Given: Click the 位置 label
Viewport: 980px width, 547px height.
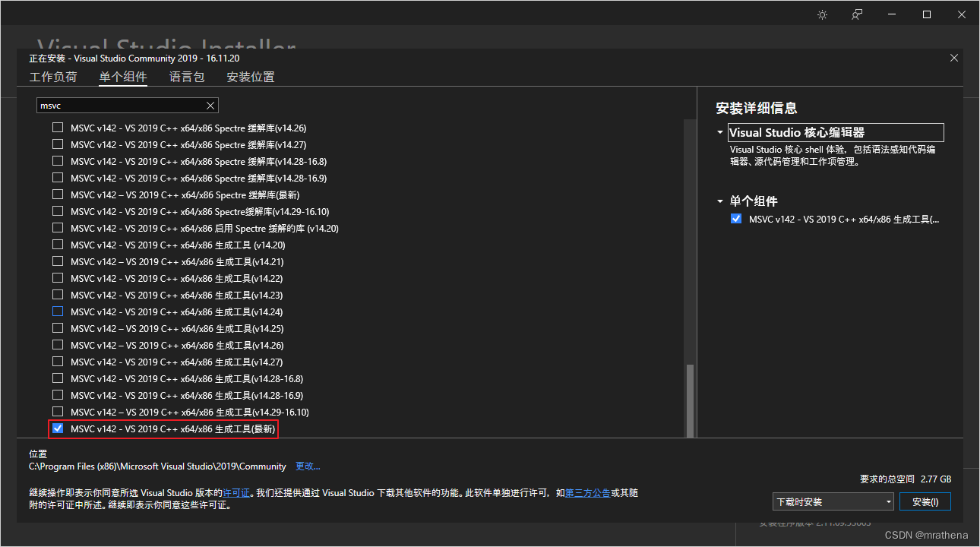Looking at the screenshot, I should (x=38, y=454).
